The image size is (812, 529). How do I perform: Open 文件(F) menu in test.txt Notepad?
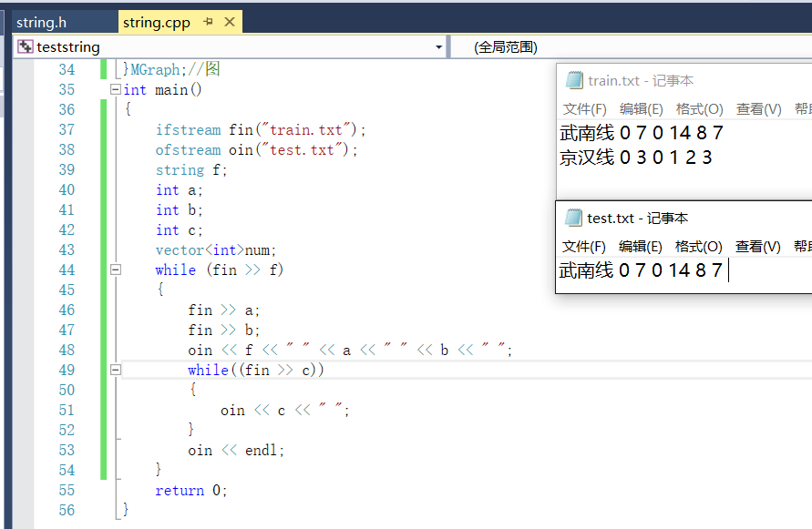point(584,247)
